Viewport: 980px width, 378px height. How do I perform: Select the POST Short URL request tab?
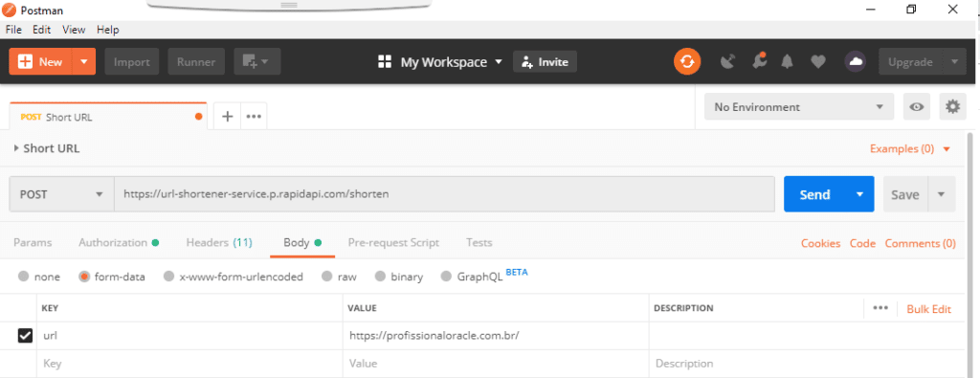(x=108, y=117)
